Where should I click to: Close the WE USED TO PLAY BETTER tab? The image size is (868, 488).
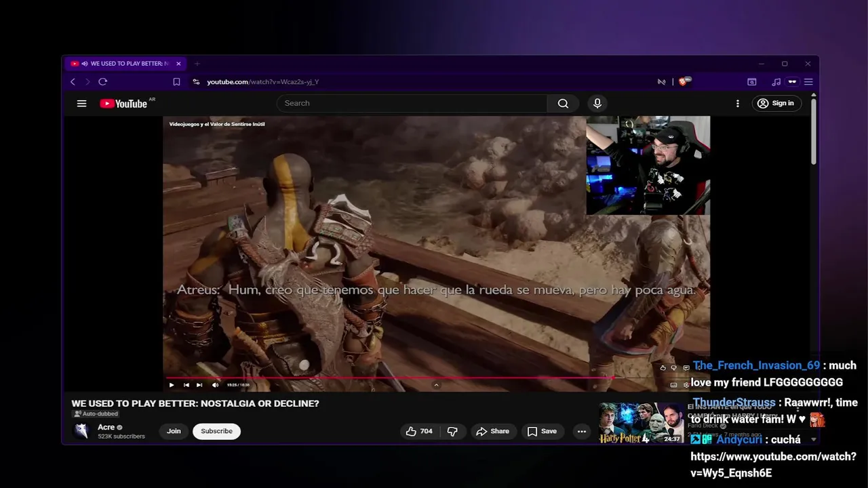click(178, 64)
